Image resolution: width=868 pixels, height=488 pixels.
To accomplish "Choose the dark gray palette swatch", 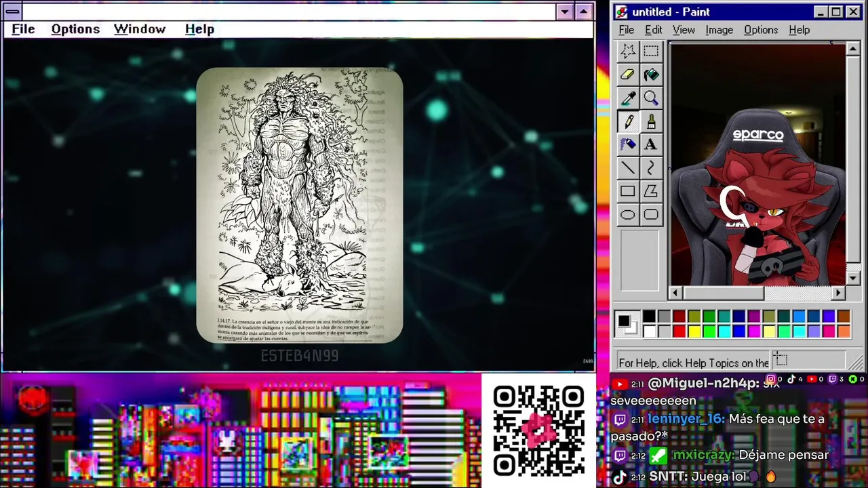I will coord(664,317).
